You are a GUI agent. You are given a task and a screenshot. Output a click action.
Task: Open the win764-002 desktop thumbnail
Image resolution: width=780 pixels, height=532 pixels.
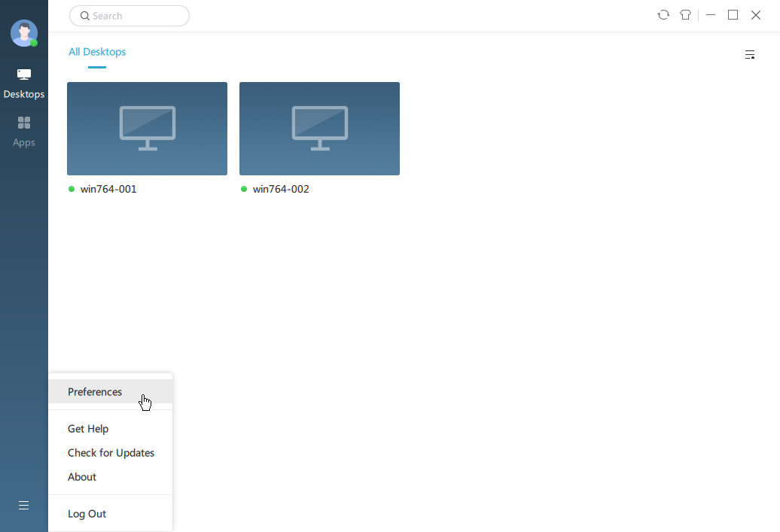tap(319, 128)
